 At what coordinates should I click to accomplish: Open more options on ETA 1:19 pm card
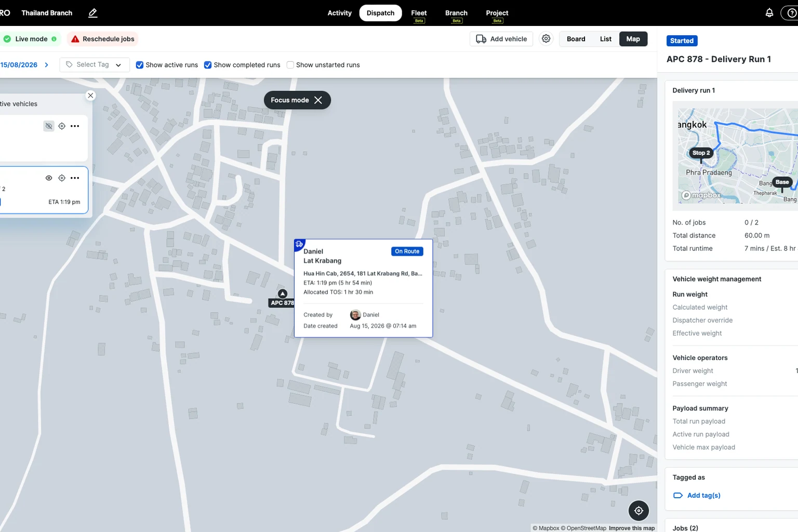[x=75, y=178]
